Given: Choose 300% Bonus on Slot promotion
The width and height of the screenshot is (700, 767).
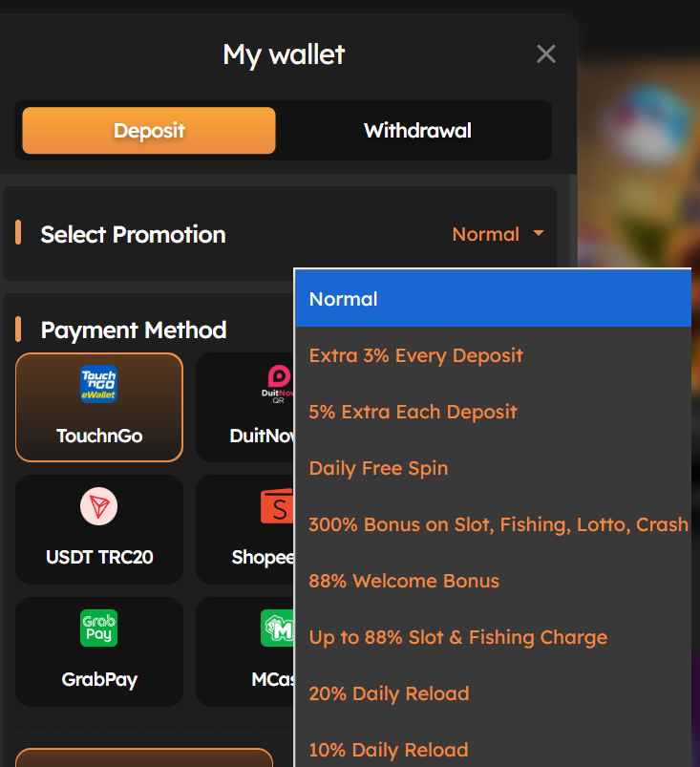Looking at the screenshot, I should (x=493, y=524).
